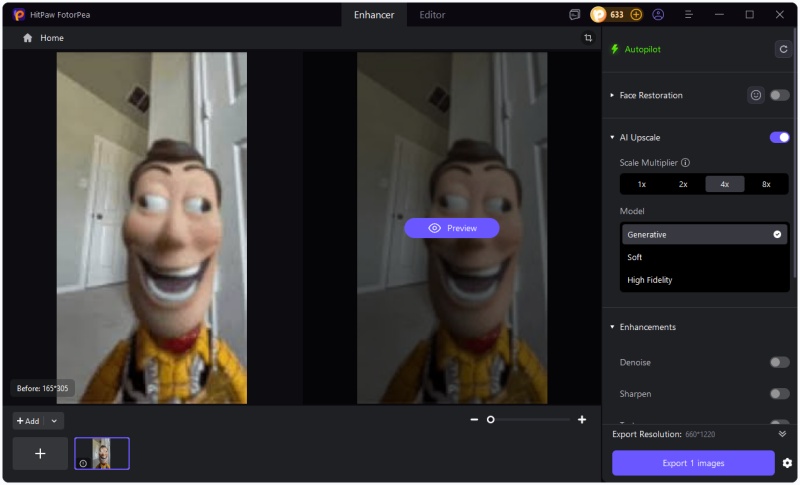
Task: Enable the Denoise toggle
Action: pos(779,363)
